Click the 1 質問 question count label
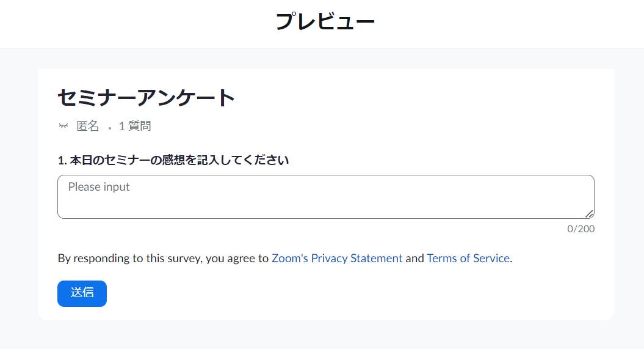Viewport: 644px width, 349px height. click(135, 126)
